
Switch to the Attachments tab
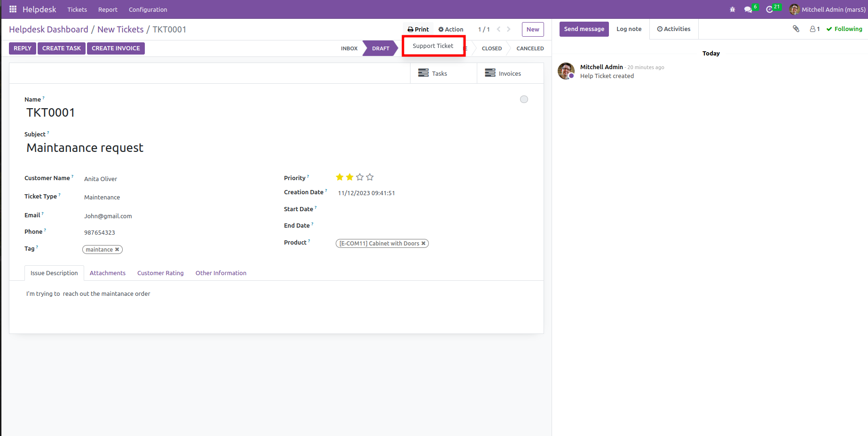click(x=108, y=273)
